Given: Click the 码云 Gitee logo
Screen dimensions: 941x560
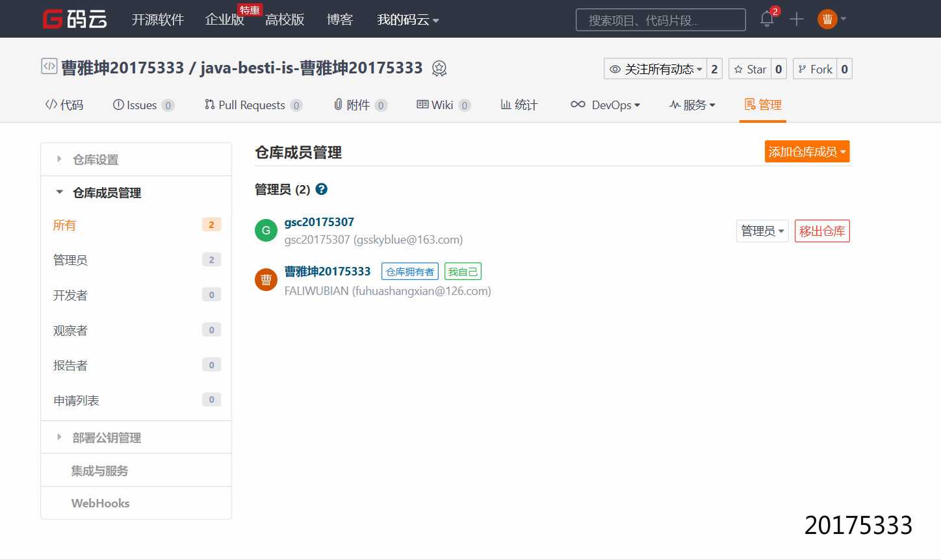Looking at the screenshot, I should point(75,19).
